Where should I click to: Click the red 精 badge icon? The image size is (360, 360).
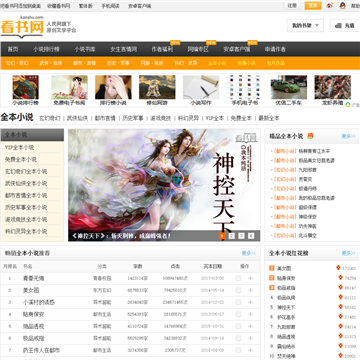(x=310, y=136)
